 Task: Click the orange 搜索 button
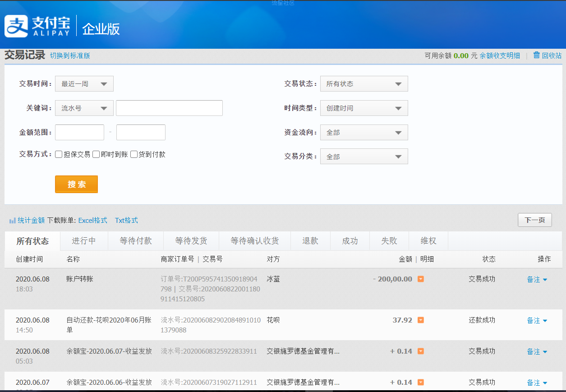pos(76,184)
